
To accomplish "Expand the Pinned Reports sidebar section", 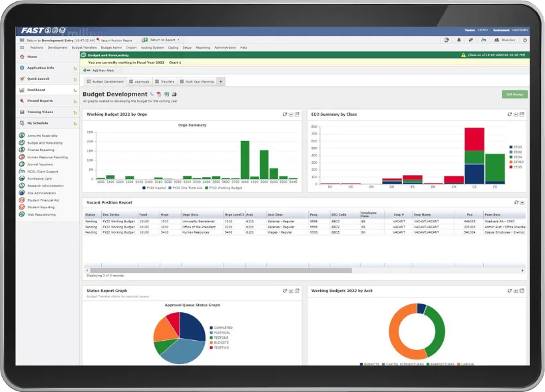I will click(x=41, y=100).
